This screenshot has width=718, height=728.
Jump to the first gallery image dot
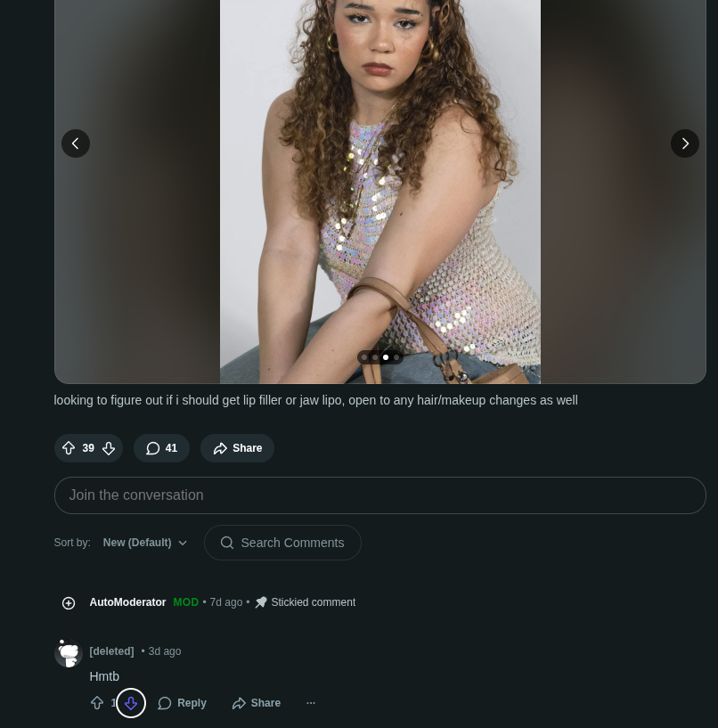coord(364,357)
